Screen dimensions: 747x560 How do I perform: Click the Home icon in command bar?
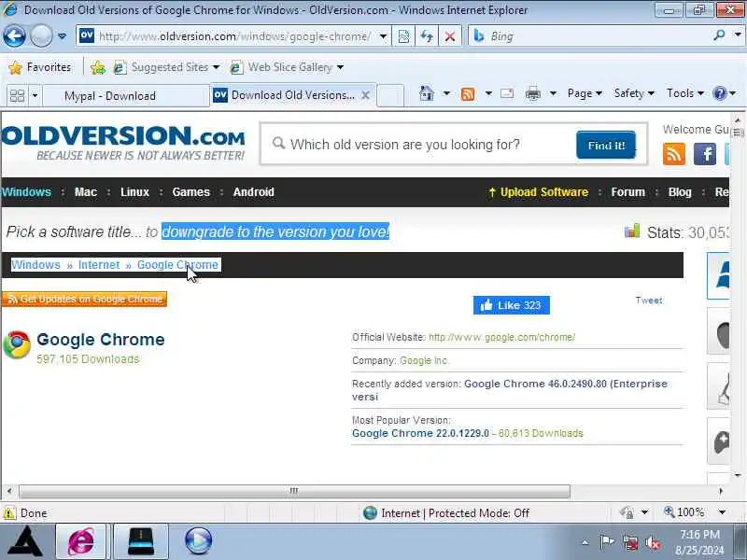coord(427,93)
